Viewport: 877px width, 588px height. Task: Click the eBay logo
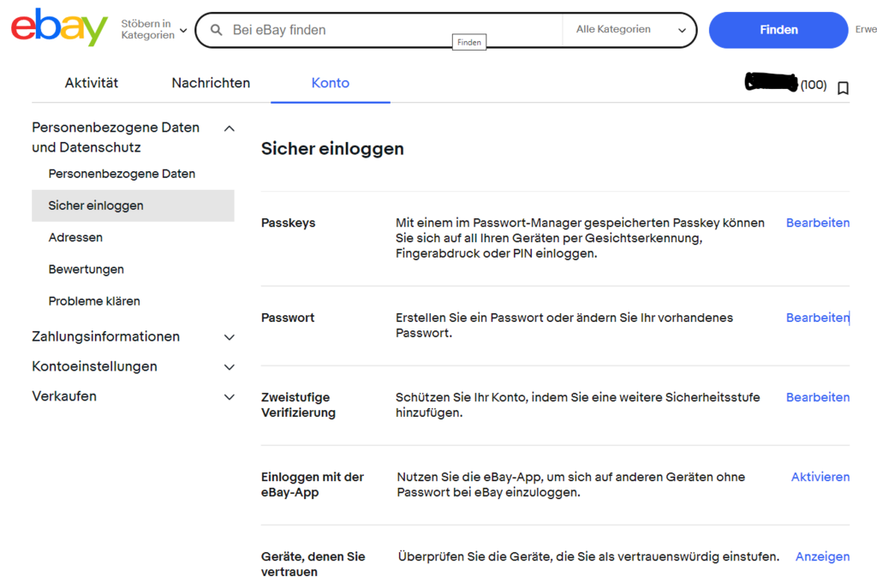[59, 27]
